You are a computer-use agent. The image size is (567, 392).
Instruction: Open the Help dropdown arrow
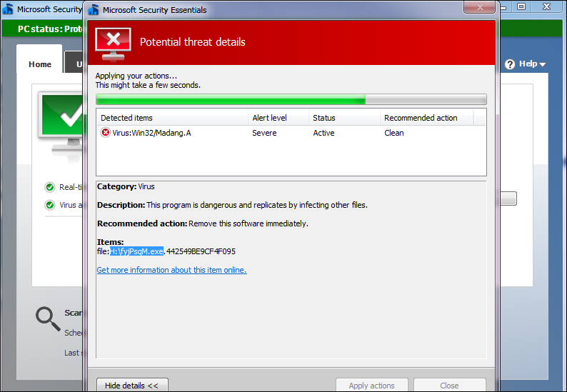pos(543,65)
